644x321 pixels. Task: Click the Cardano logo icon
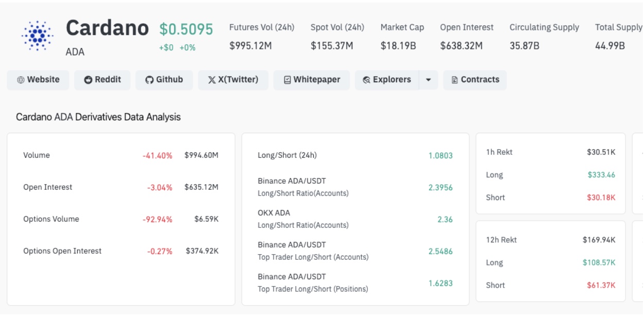pos(37,35)
